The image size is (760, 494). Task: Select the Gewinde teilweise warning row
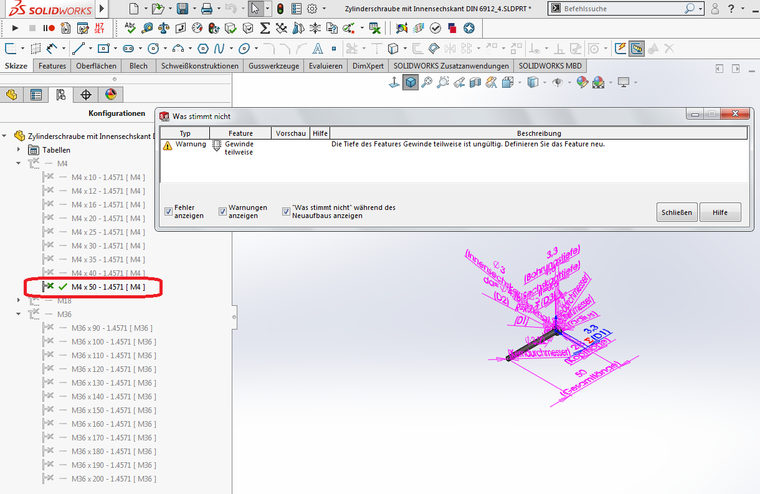pyautogui.click(x=454, y=147)
